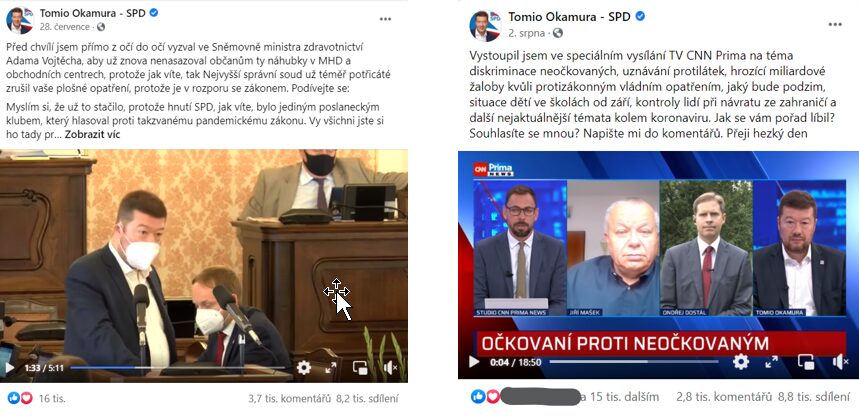Enable picture-in-picture on right video
Screen dimensions: 859x420
(806, 361)
